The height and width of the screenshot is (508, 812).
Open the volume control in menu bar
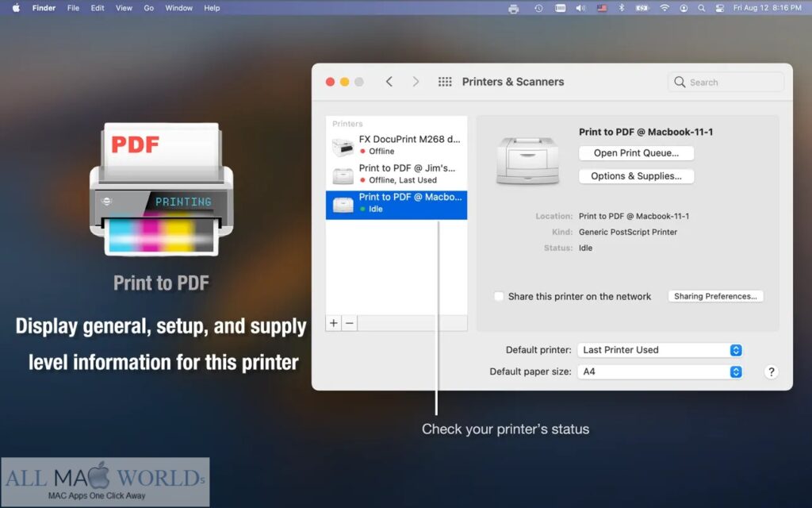point(580,8)
